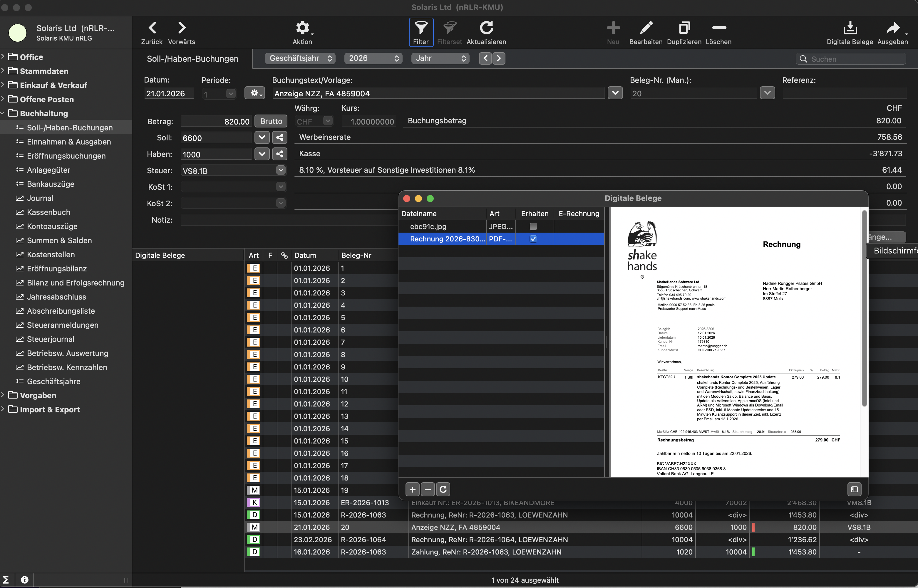Check the Erhalten box for ebc91c.jpg
Viewport: 918px width, 588px height.
coord(533,226)
